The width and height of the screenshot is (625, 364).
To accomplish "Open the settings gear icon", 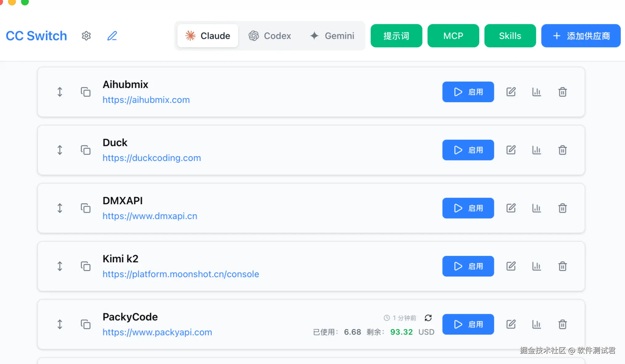I will [86, 36].
